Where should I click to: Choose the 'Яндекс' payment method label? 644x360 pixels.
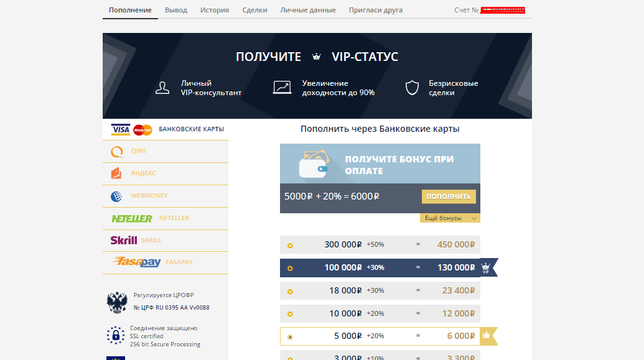pyautogui.click(x=143, y=173)
